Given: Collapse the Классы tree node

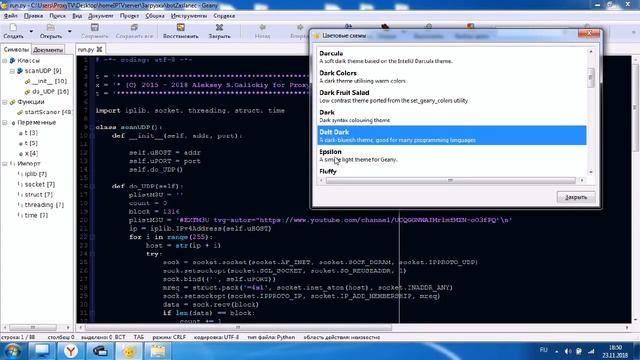Looking at the screenshot, I should (5, 60).
